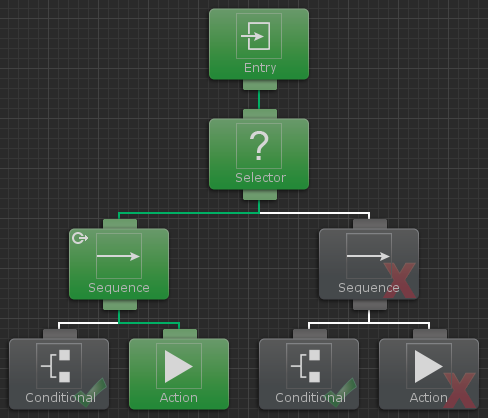This screenshot has width=488, height=418.
Task: Click green checkmark on right Conditional
Action: click(x=341, y=392)
